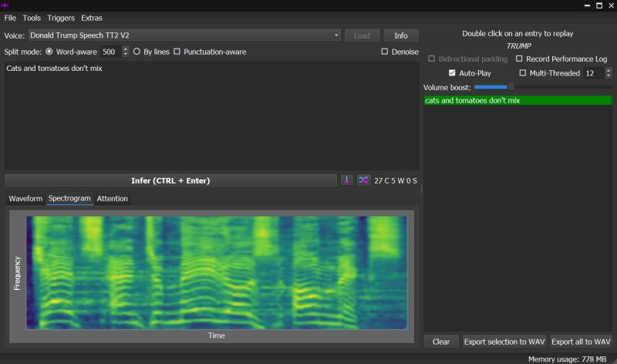Enable Multi-Threaded checkbox
The width and height of the screenshot is (617, 364).
click(523, 72)
